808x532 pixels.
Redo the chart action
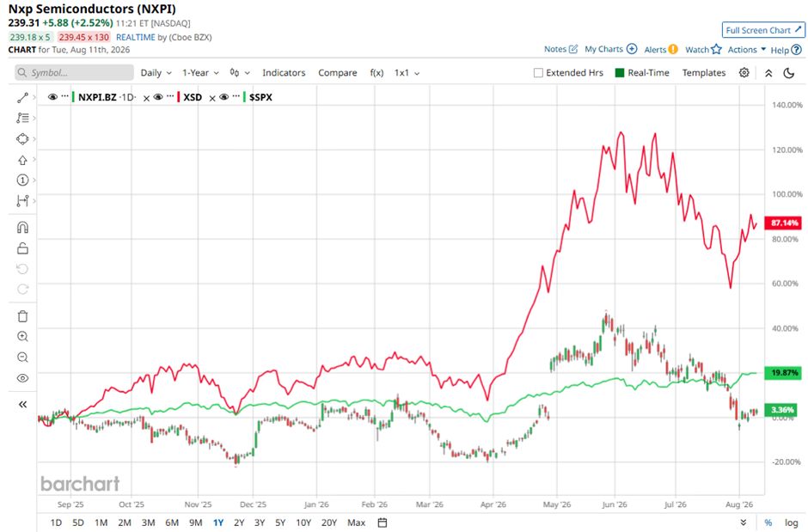point(22,289)
